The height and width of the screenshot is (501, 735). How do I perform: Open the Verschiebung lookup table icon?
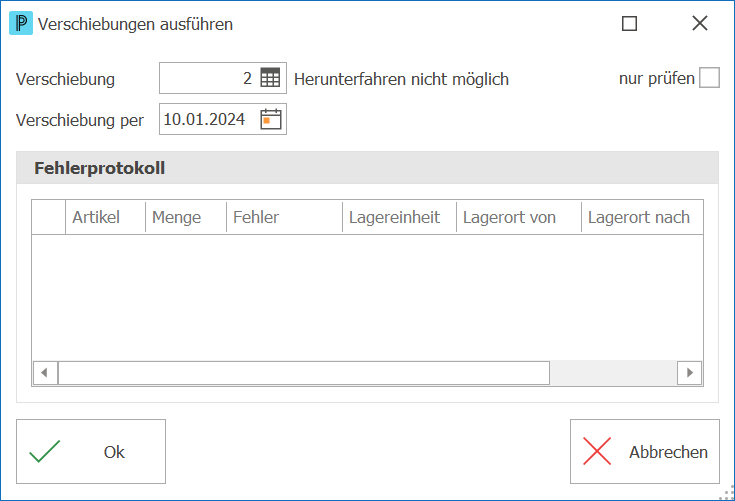coord(270,78)
